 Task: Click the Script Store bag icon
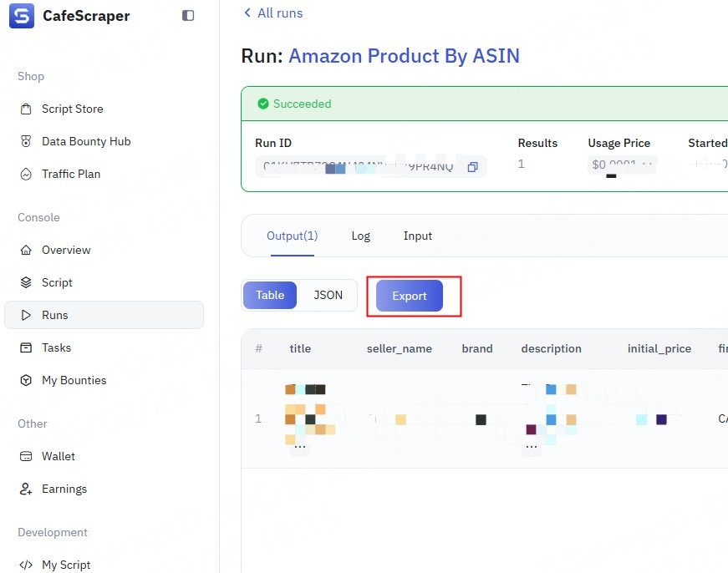(26, 109)
